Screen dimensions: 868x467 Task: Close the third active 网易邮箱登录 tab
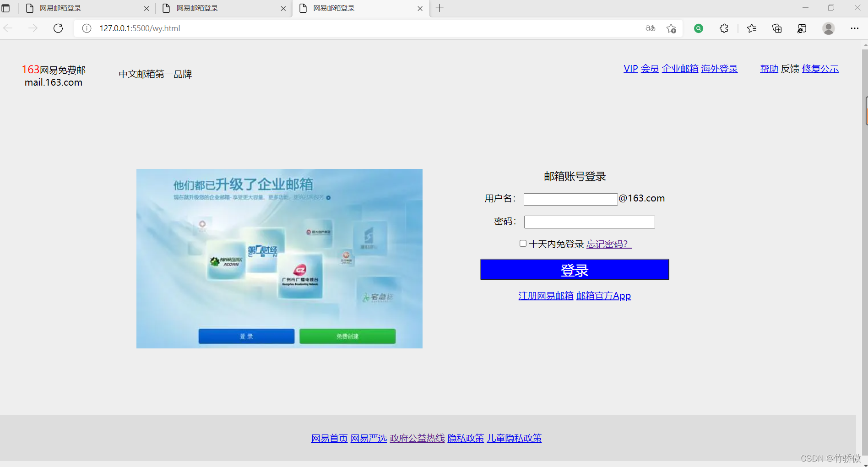pyautogui.click(x=420, y=8)
